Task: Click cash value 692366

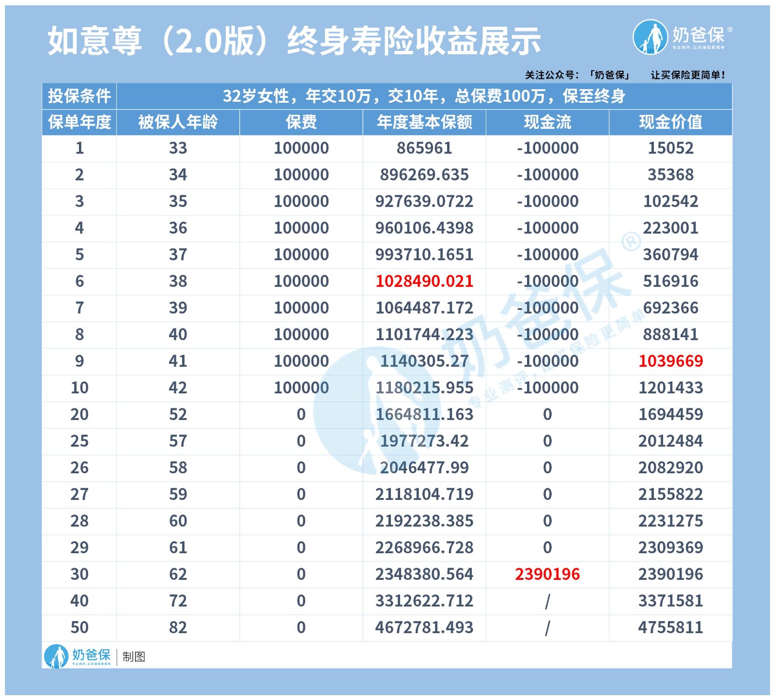Action: click(671, 308)
